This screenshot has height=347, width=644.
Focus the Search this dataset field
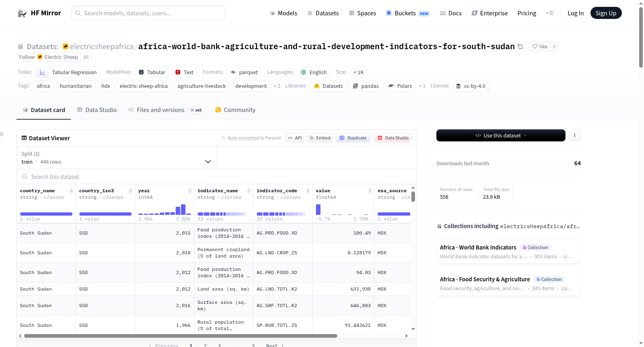(217, 177)
